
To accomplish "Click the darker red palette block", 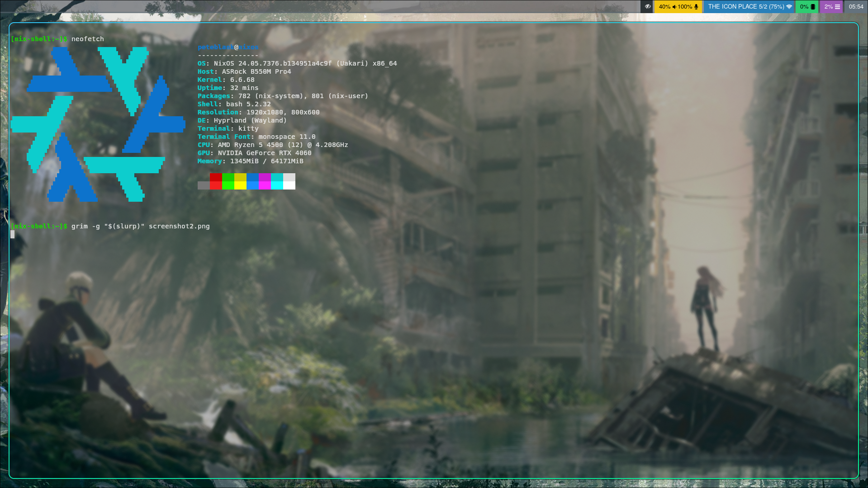I will [x=216, y=177].
